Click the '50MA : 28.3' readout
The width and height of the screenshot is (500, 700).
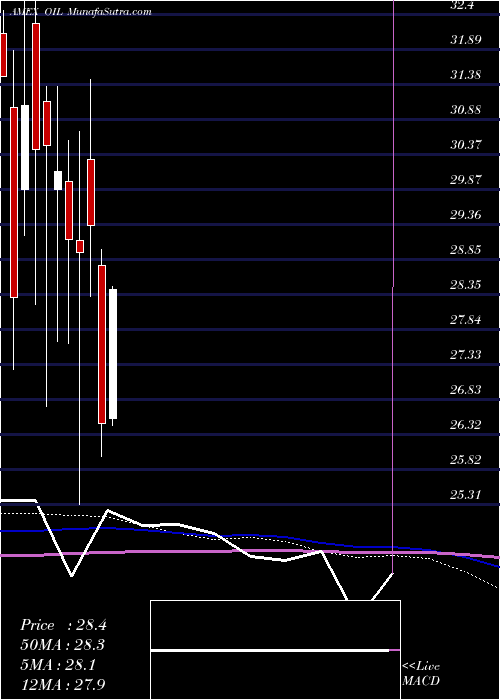point(63,645)
